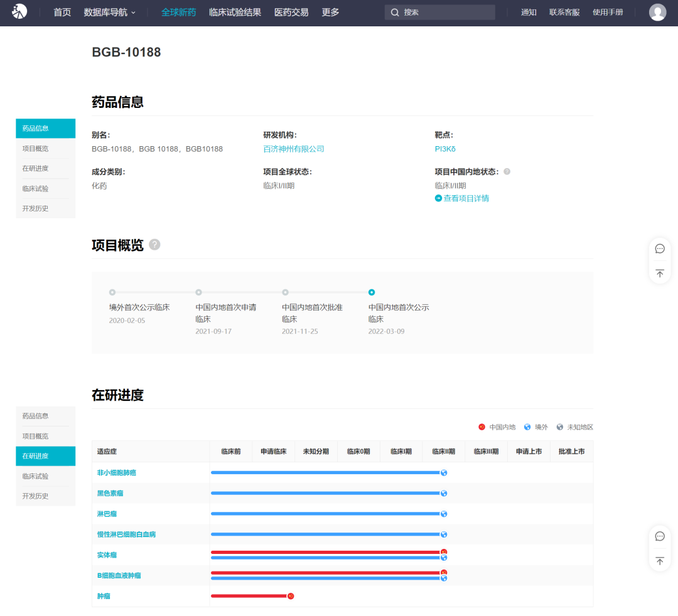
Task: Click help icon next to 项目概览 heading
Action: coord(154,245)
